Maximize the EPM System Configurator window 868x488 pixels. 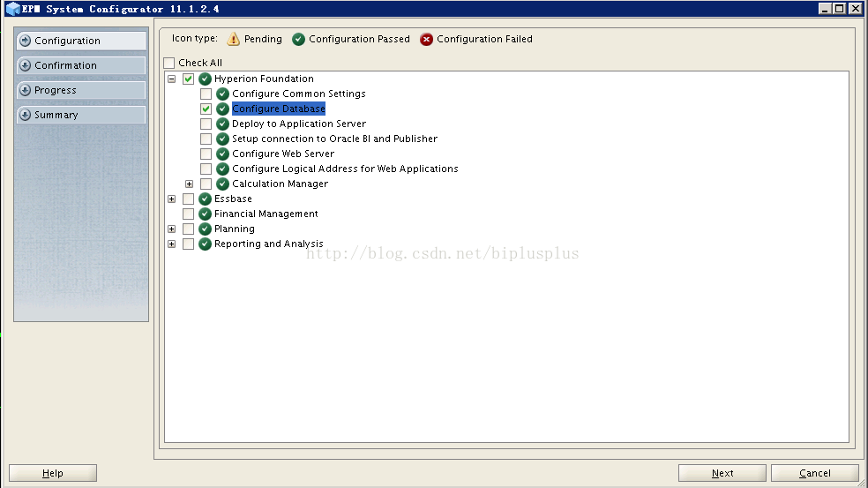click(840, 8)
